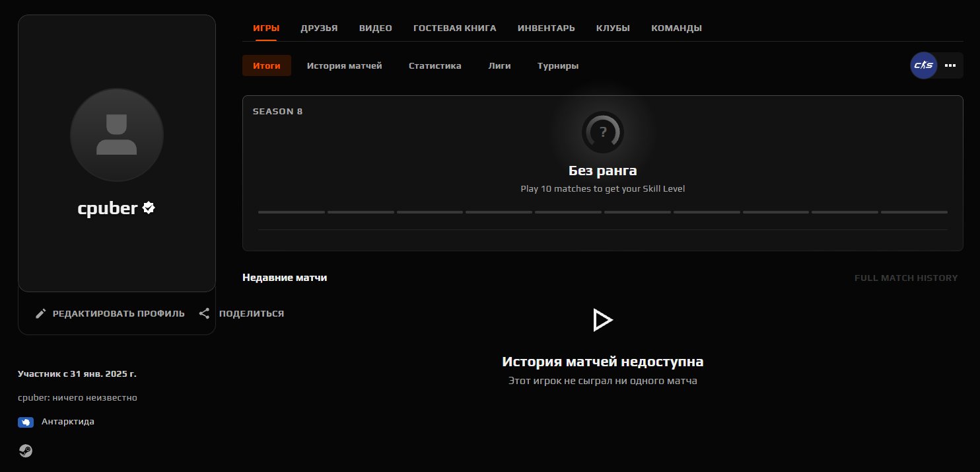980x472 pixels.
Task: Click 'cpuber: ничего неизвестно' text
Action: pos(77,397)
